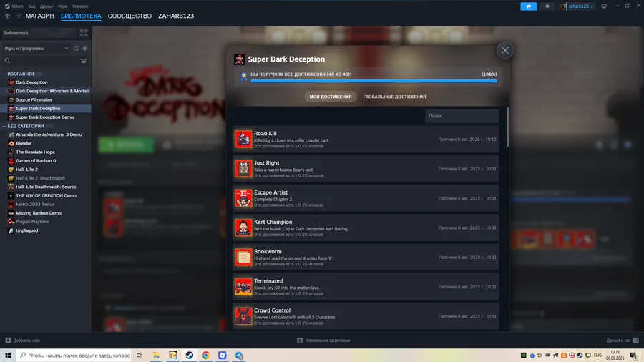Open Steam from the Windows taskbar
644x362 pixels.
pos(190,356)
